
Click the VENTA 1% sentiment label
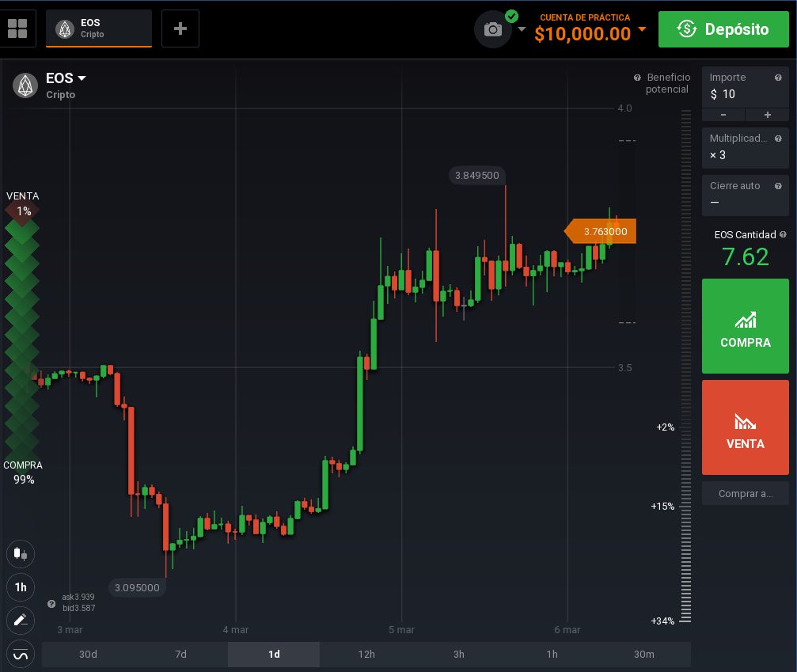pyautogui.click(x=22, y=203)
